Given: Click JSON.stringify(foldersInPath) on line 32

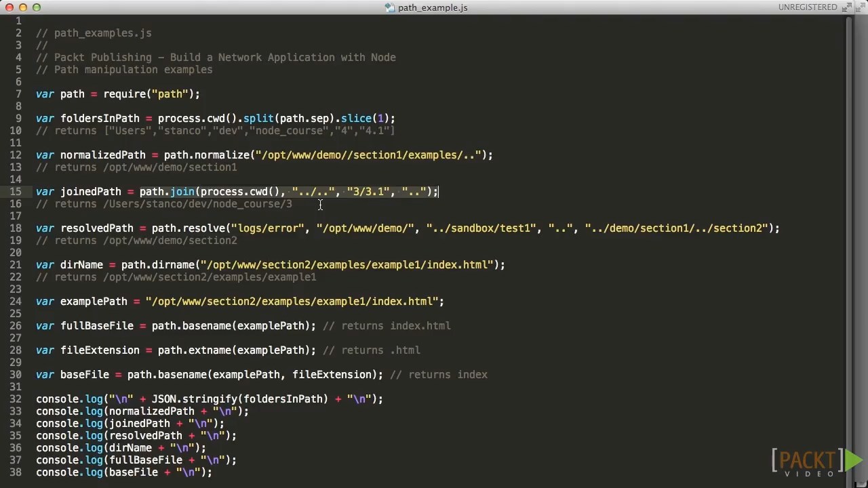Looking at the screenshot, I should (240, 399).
